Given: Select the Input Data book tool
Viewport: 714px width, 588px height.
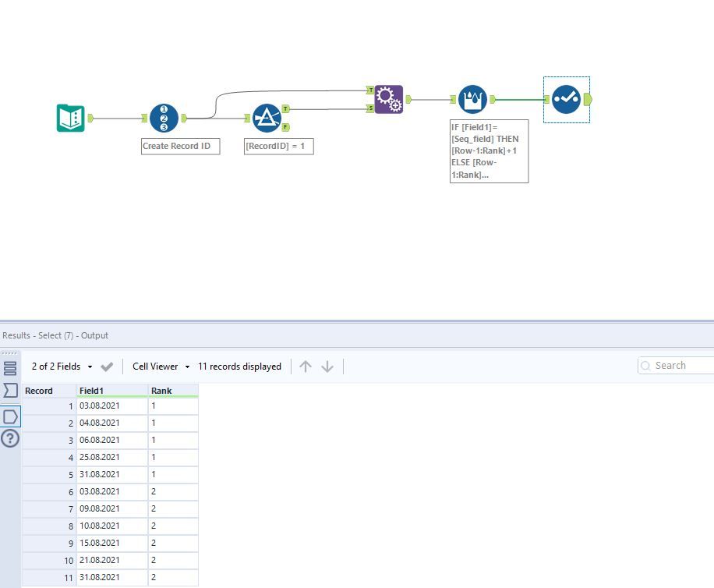Looking at the screenshot, I should pos(71,118).
